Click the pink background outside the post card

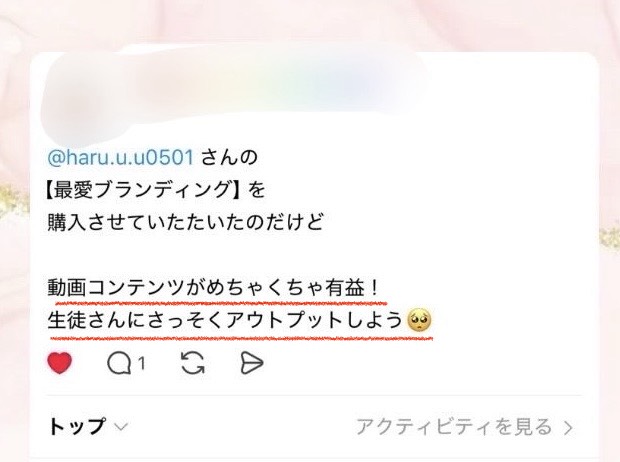(x=310, y=24)
